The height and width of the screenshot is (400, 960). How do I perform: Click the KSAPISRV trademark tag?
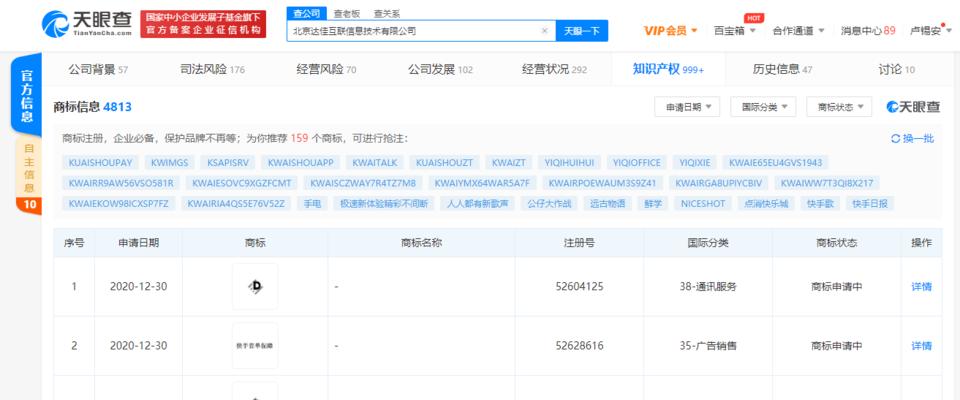coord(228,162)
